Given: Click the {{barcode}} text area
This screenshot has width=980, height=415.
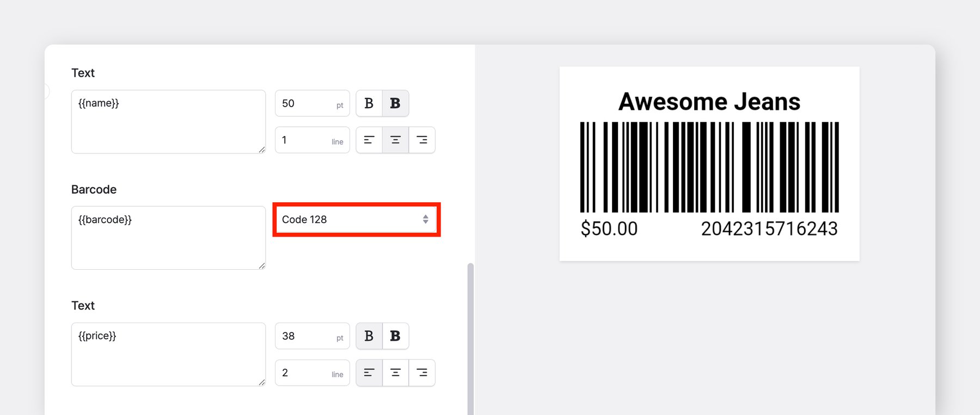Looking at the screenshot, I should (x=168, y=238).
